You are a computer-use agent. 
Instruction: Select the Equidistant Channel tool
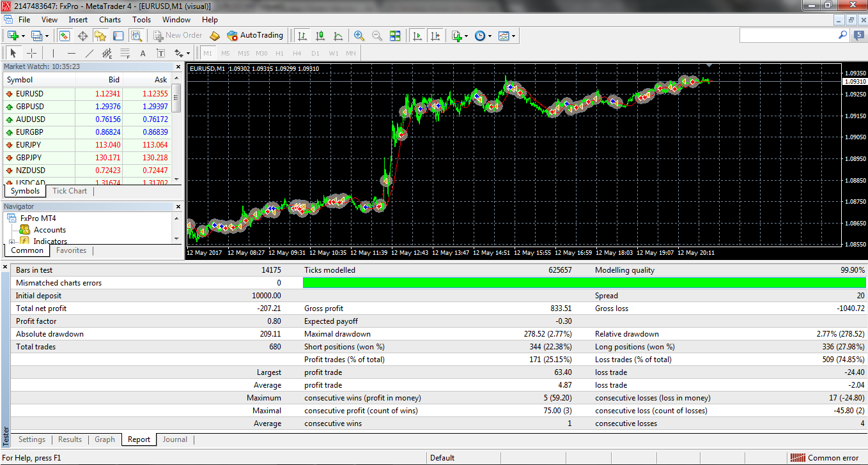107,53
